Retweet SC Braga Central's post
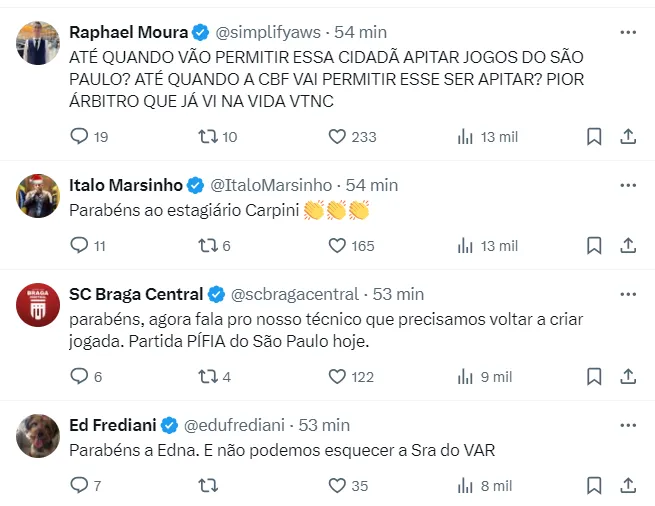 pos(208,376)
